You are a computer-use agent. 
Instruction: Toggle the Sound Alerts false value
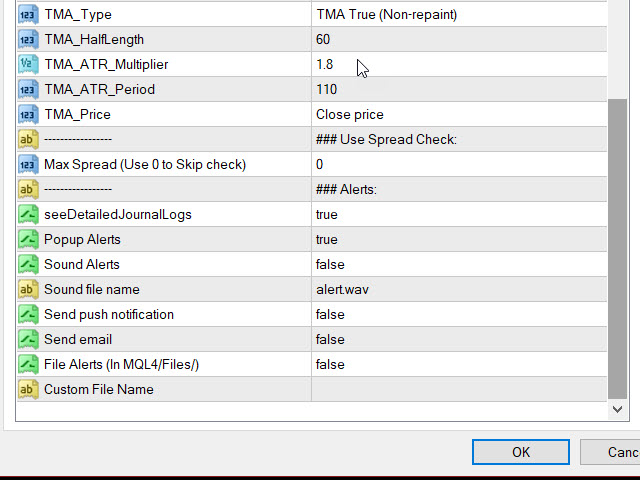(458, 265)
